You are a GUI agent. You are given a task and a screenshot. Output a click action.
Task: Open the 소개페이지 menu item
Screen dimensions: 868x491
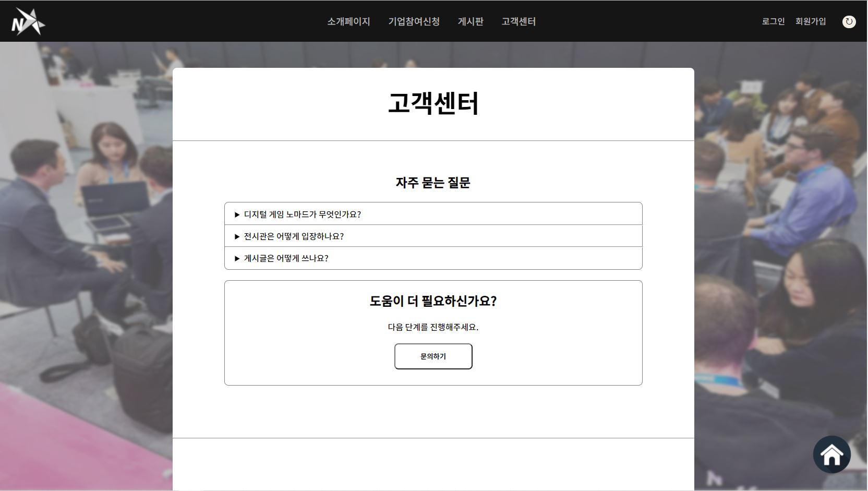point(348,21)
